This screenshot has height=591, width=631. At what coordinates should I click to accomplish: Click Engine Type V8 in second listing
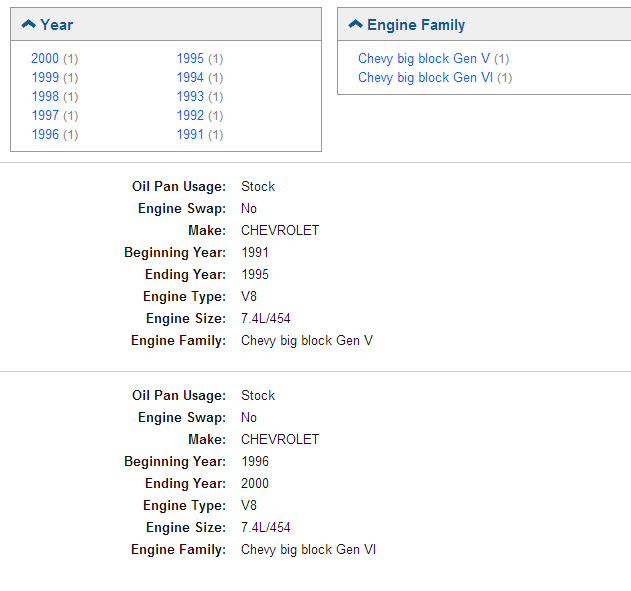[x=249, y=505]
